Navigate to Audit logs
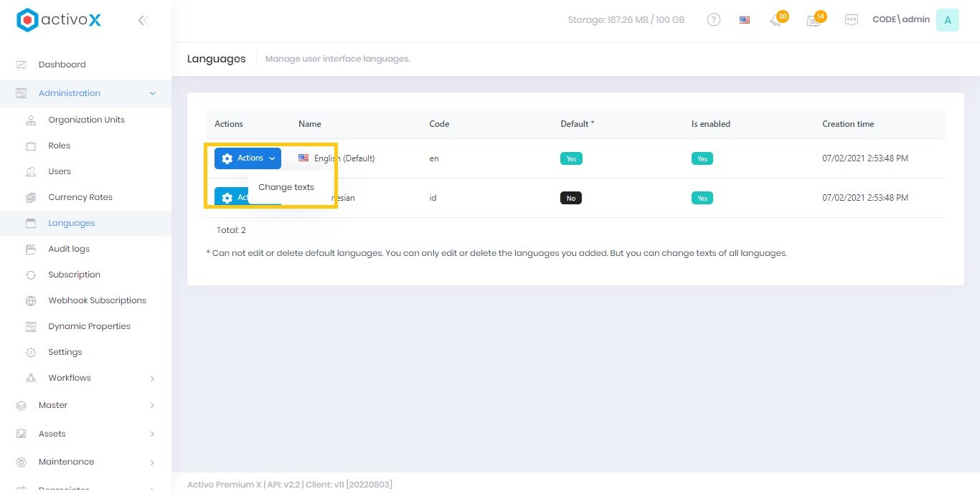Viewport: 980px width, 499px height. [x=69, y=249]
